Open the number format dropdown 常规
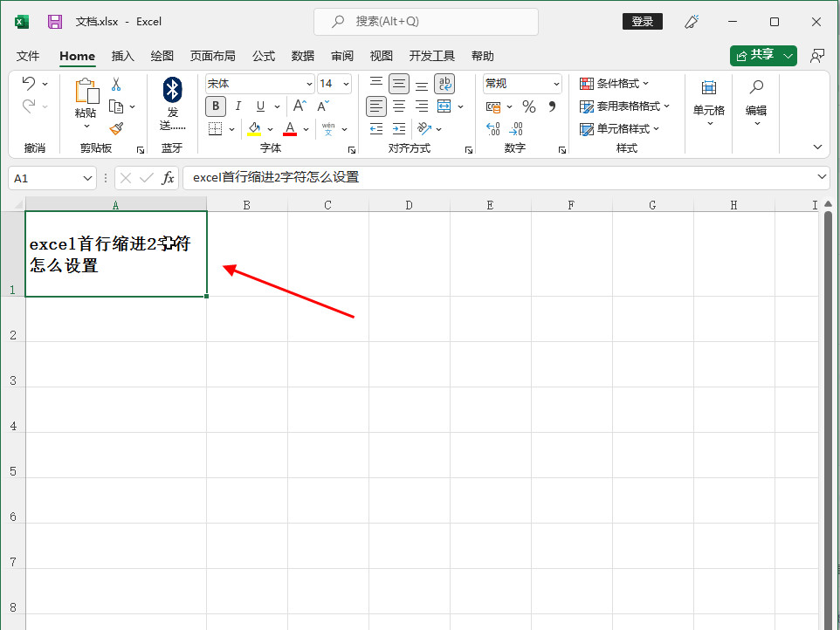This screenshot has height=630, width=840. click(x=556, y=84)
